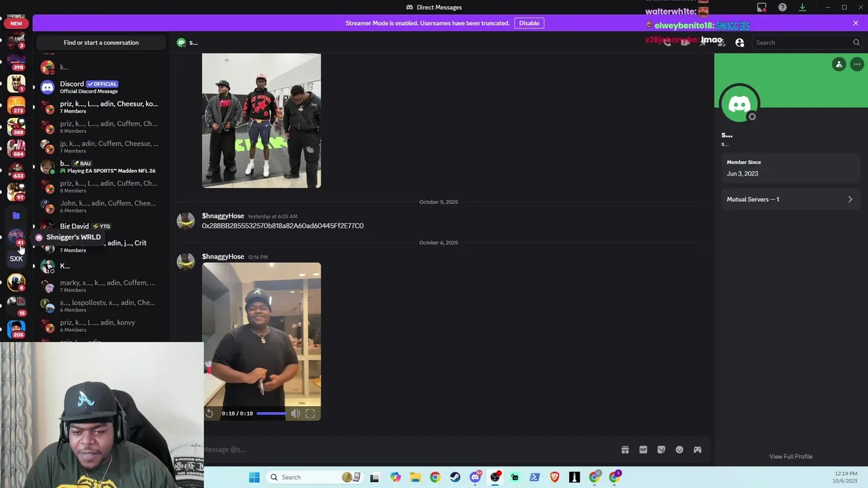868x488 pixels.
Task: Open group DM priz, k..., L..., adin, konvy
Action: tap(101, 325)
